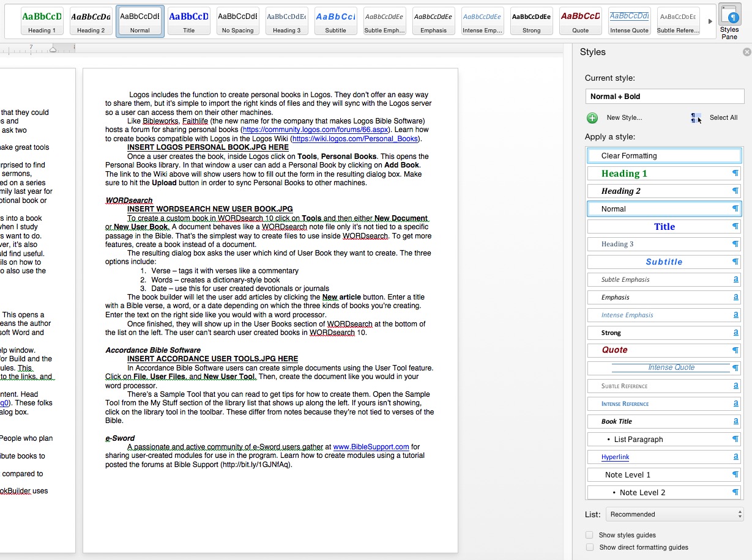Click the paragraph mark icon beside Heading 1 style
The width and height of the screenshot is (752, 560).
735,173
